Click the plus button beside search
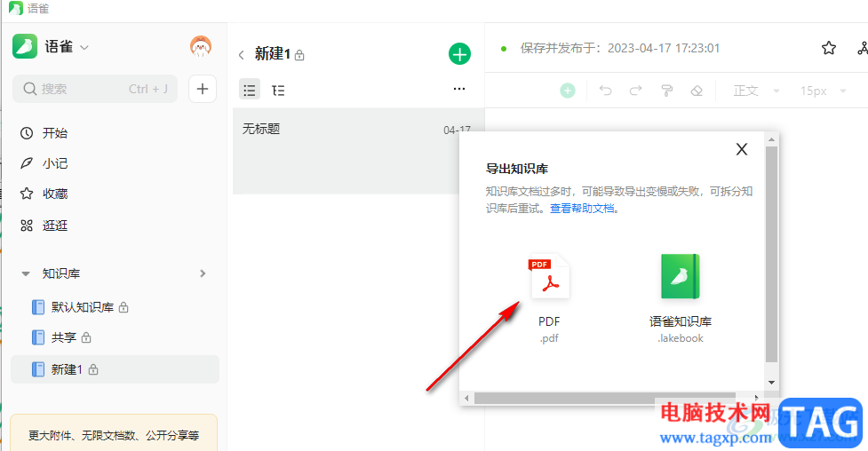This screenshot has width=868, height=451. point(202,89)
